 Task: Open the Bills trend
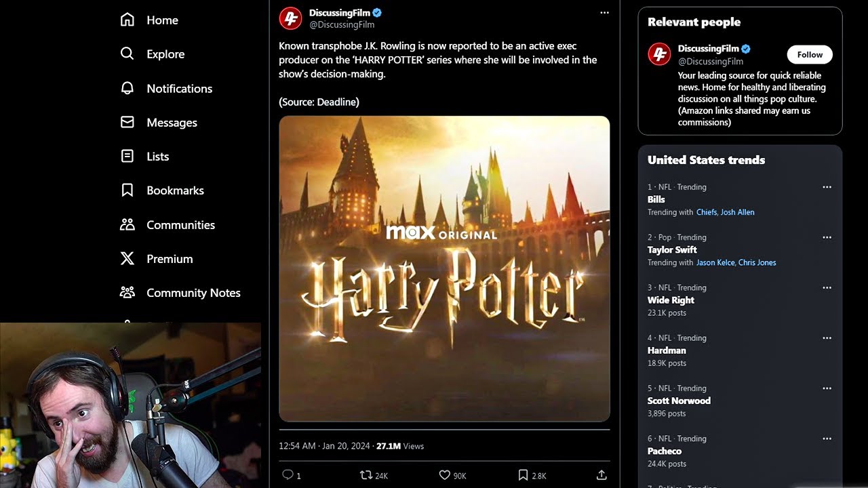(656, 199)
